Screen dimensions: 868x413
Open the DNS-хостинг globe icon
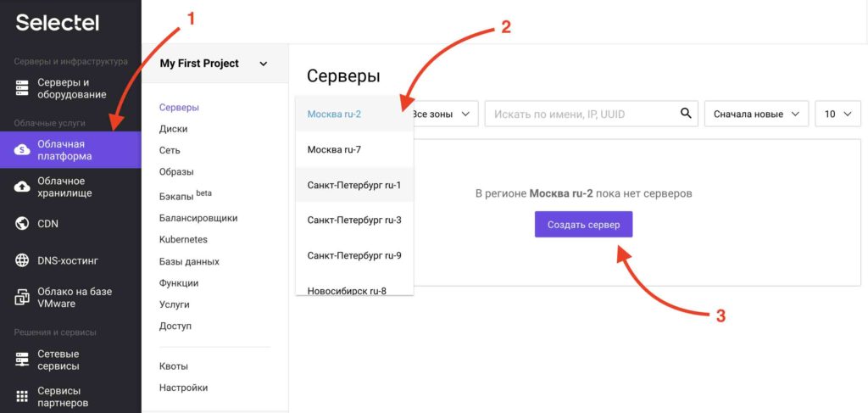(x=21, y=260)
